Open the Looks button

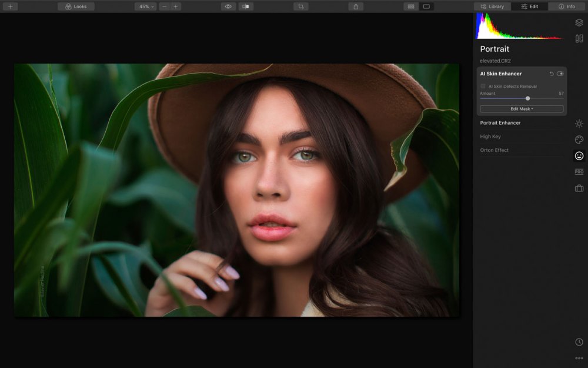pyautogui.click(x=76, y=6)
